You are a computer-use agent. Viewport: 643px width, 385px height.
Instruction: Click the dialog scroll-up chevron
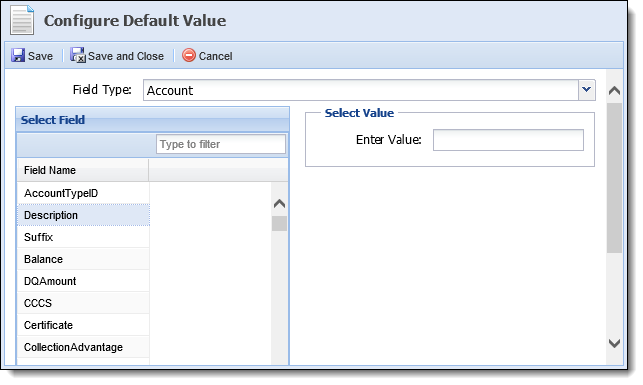(x=614, y=91)
